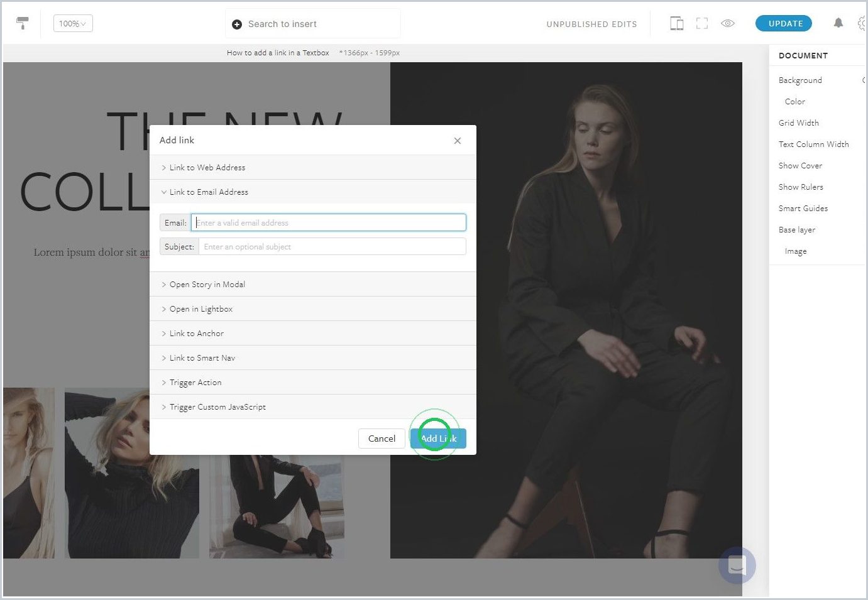Viewport: 868px width, 600px height.
Task: Expand Trigger Action section
Action: pyautogui.click(x=312, y=383)
